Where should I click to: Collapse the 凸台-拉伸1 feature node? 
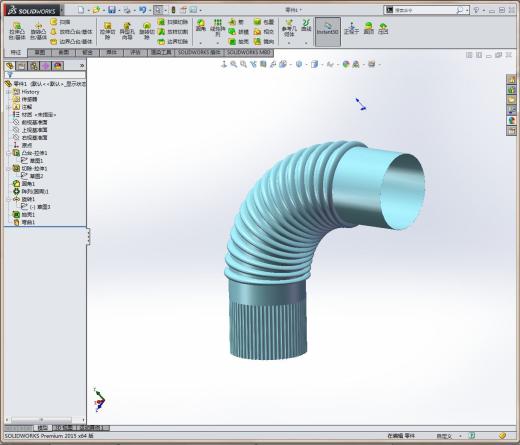(x=8, y=153)
